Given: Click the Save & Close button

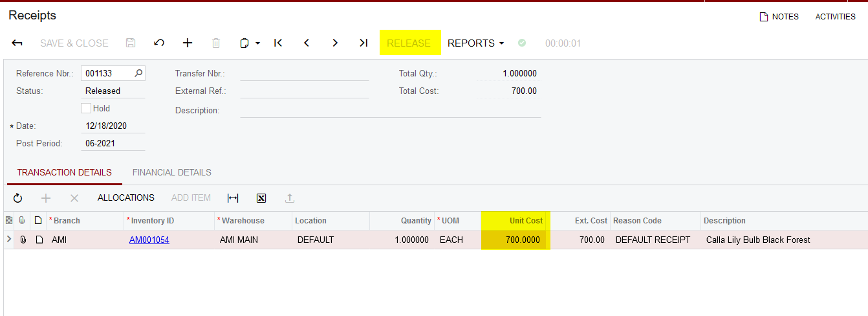Looking at the screenshot, I should pyautogui.click(x=74, y=43).
